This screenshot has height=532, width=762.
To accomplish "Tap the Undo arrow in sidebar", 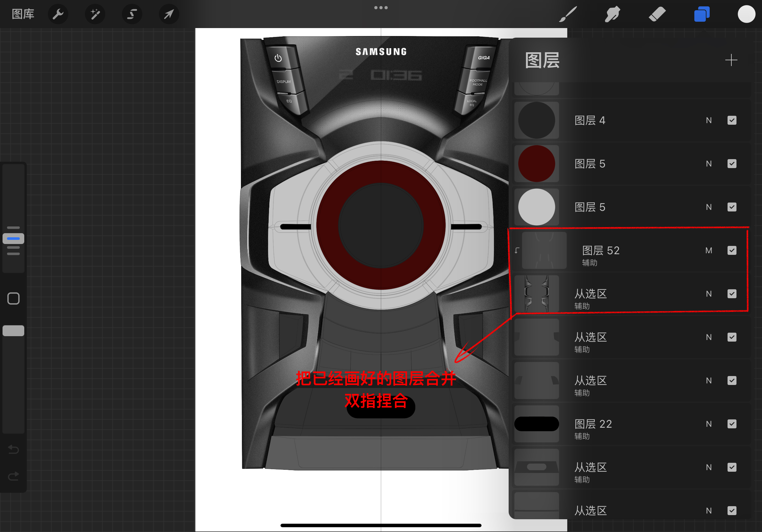I will pyautogui.click(x=13, y=450).
